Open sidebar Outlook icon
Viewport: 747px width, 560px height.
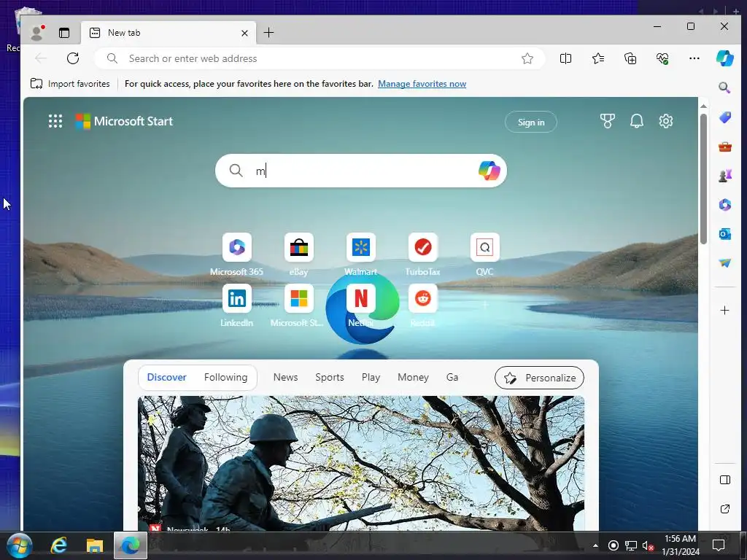724,234
